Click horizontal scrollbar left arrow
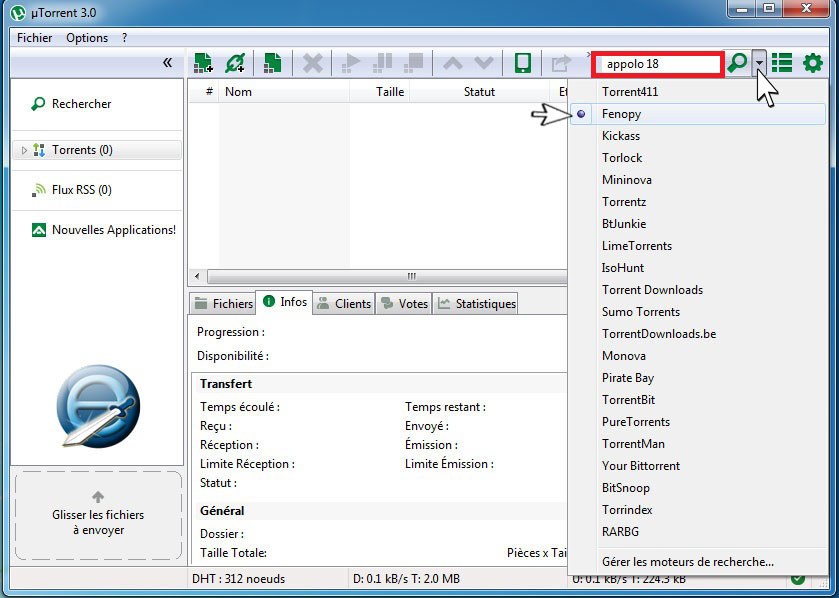The width and height of the screenshot is (839, 598). coord(197,277)
